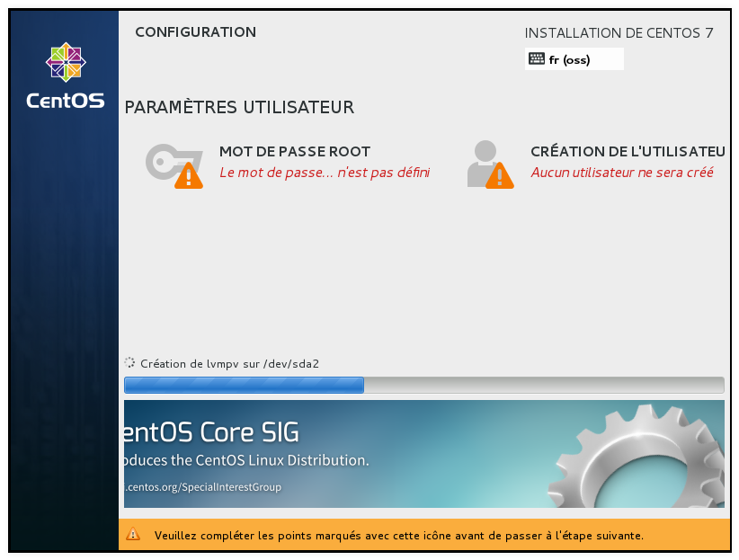Click the CONFIGURATION heading
Viewport: 739px width, 560px height.
[x=196, y=32]
